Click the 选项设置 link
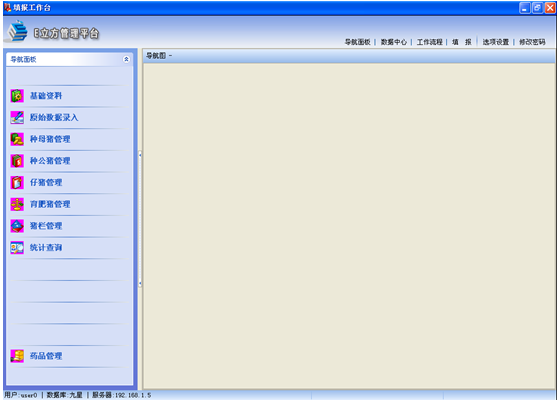Viewport: 558px width, 404px height. click(x=496, y=42)
